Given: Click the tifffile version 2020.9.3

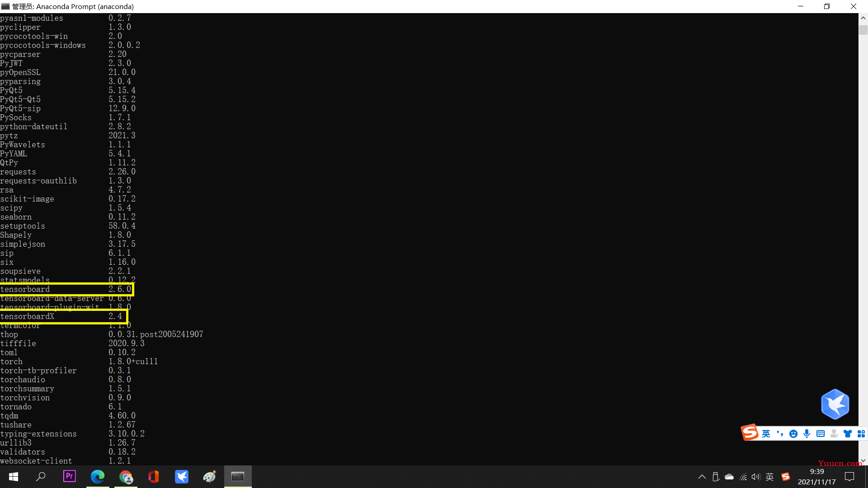Looking at the screenshot, I should point(127,343).
